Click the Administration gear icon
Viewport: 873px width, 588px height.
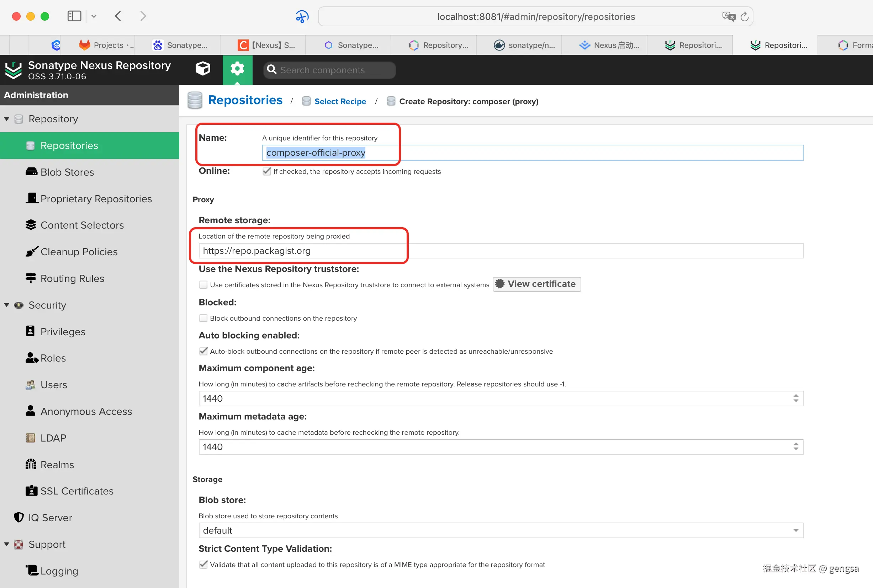click(237, 69)
